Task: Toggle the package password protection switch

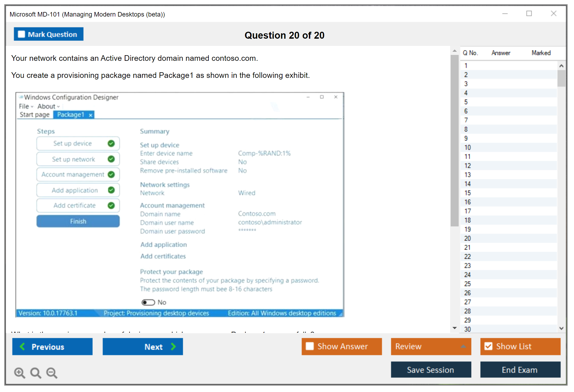Action: click(x=148, y=302)
